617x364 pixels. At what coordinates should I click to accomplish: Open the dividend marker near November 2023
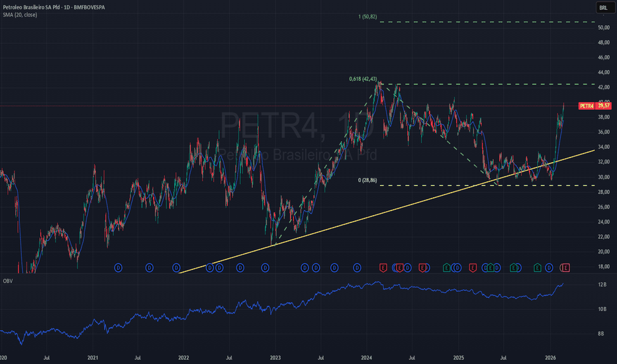tap(357, 268)
